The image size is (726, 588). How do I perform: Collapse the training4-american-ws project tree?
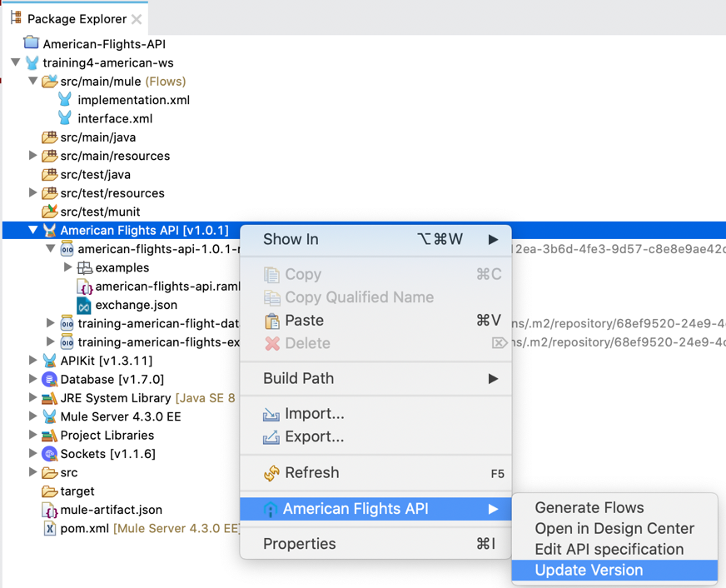point(16,62)
